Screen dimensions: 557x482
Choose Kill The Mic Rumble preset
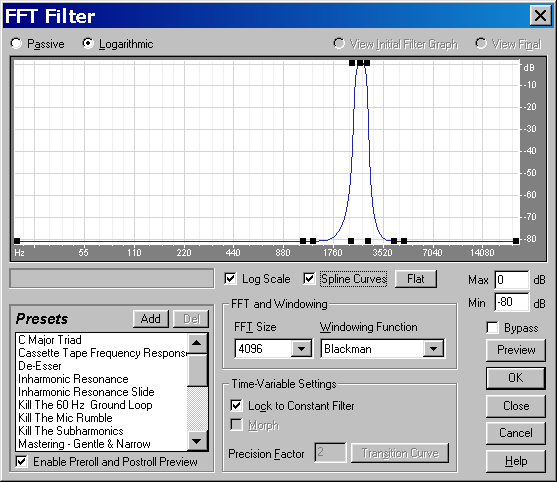tap(65, 418)
